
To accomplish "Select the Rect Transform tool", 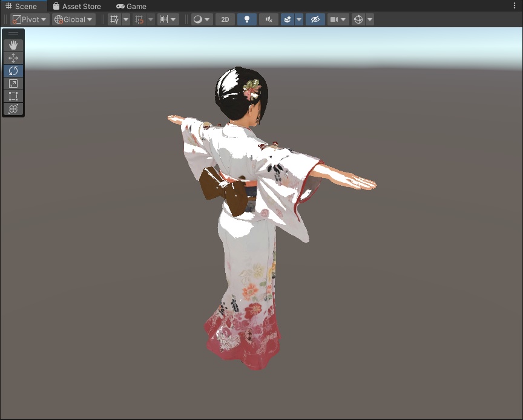I will coord(13,96).
